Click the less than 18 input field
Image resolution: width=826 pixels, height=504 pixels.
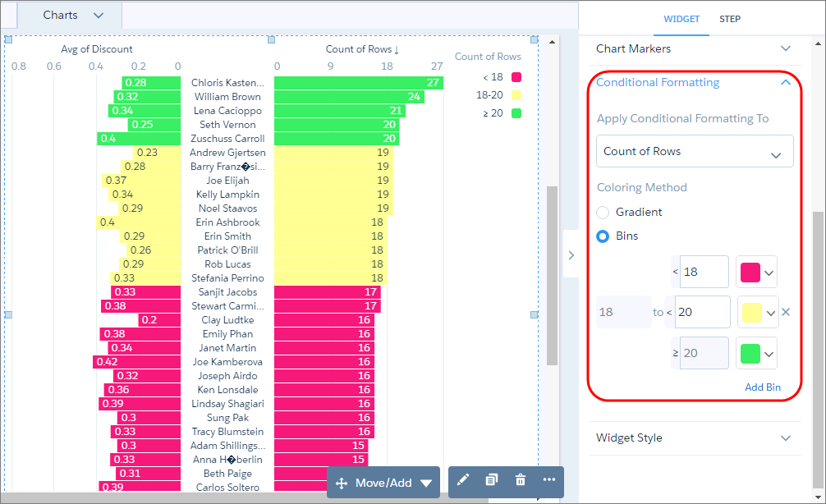704,272
